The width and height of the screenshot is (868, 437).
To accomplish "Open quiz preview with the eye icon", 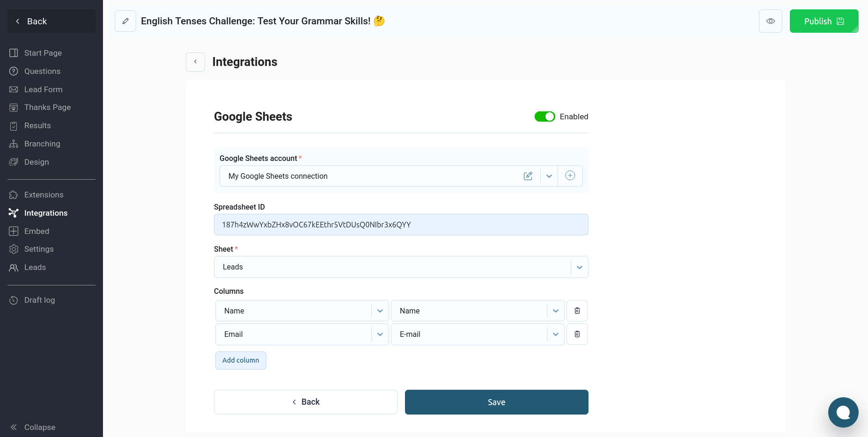I will (x=770, y=21).
